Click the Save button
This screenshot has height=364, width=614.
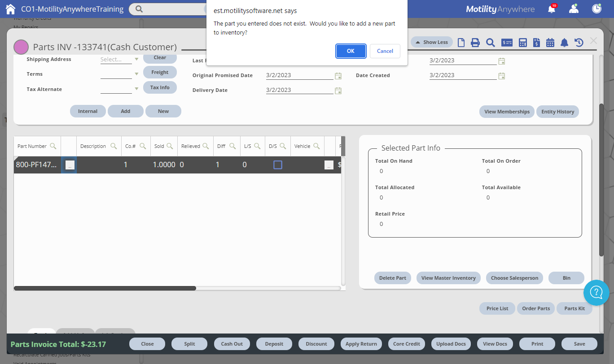pyautogui.click(x=579, y=344)
